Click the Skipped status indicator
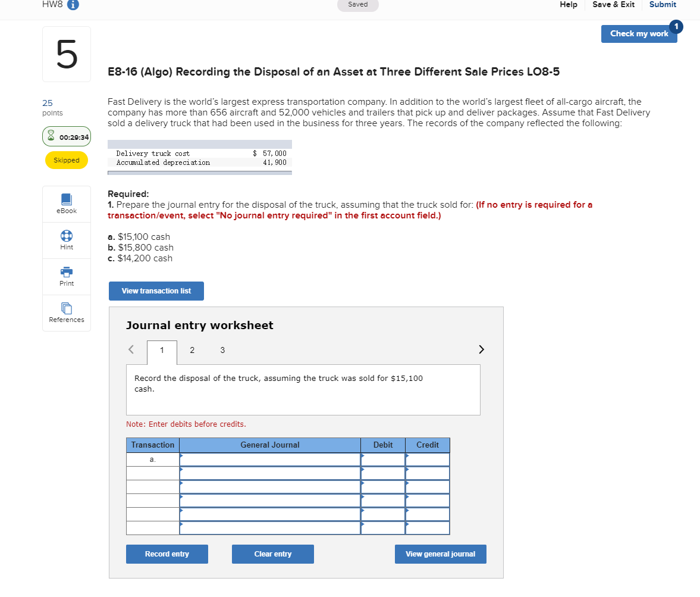 pyautogui.click(x=66, y=160)
